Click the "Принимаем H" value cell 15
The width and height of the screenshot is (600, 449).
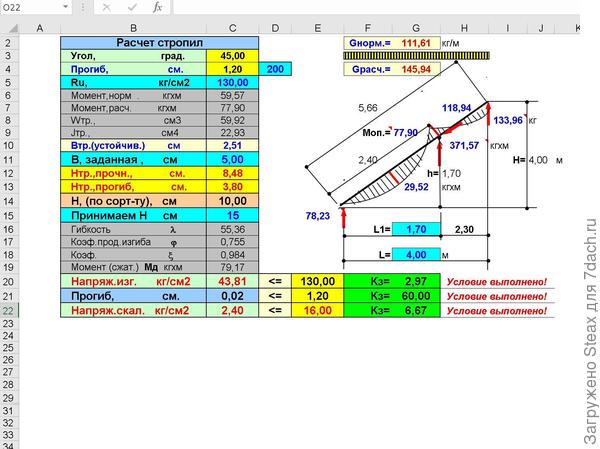[x=233, y=215]
